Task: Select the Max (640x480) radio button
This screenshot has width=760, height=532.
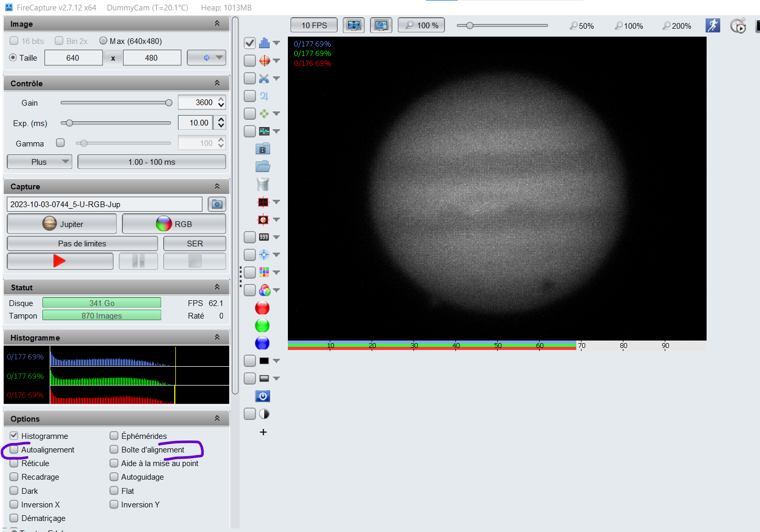Action: coord(103,41)
